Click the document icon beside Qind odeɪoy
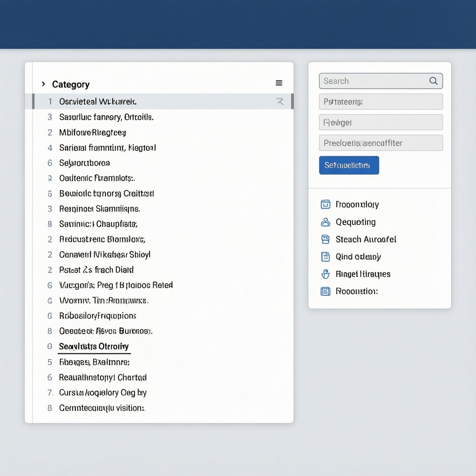This screenshot has height=476, width=476. (325, 257)
